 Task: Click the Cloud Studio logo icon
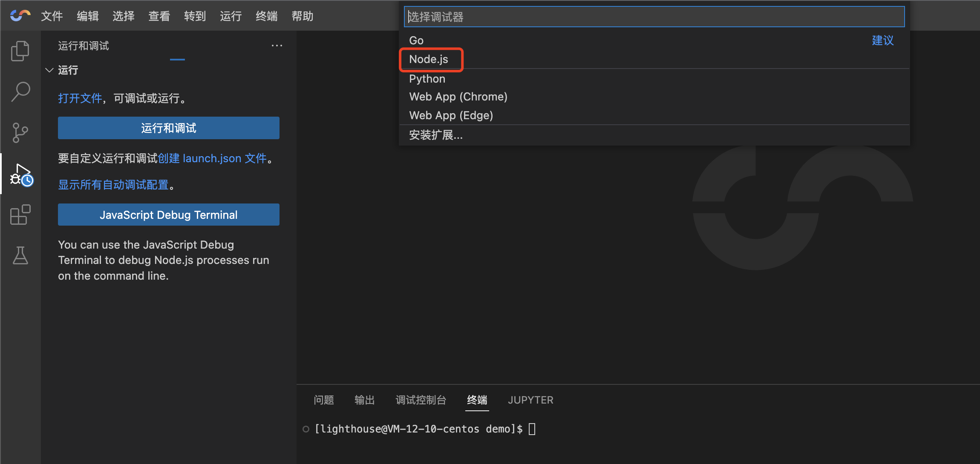point(20,16)
